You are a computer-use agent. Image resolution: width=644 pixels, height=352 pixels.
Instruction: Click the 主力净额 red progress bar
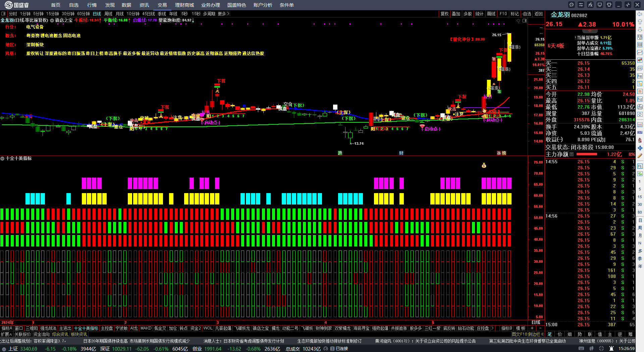pos(586,154)
